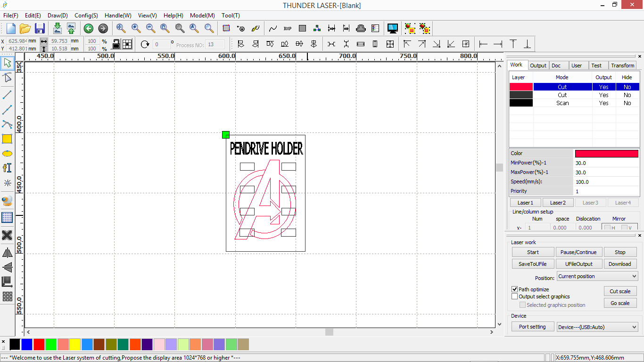Select the text tool

point(7,168)
